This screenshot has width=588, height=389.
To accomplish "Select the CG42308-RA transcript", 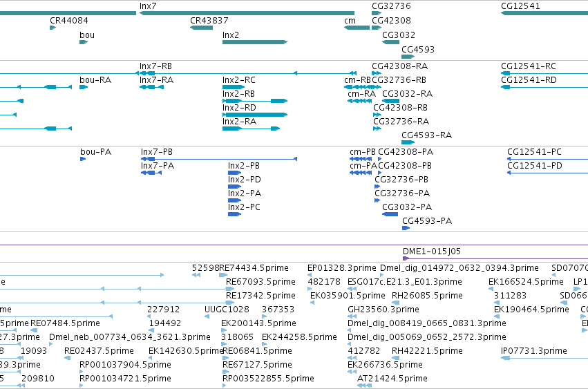I will coord(377,73).
